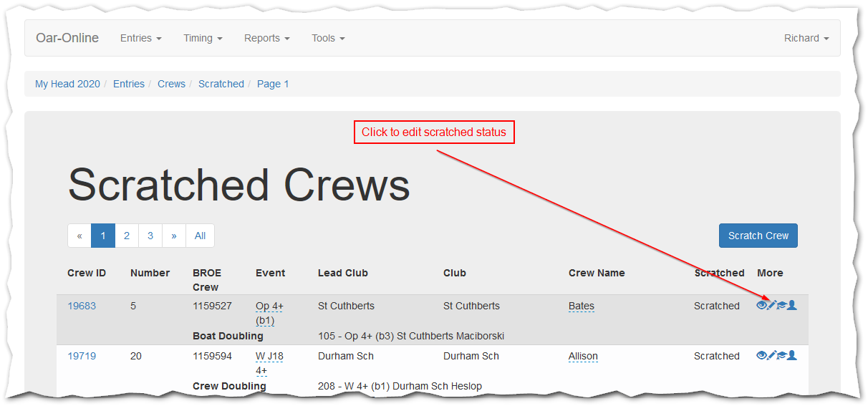Open crew ID 19683 link
The image size is (868, 406).
point(82,306)
